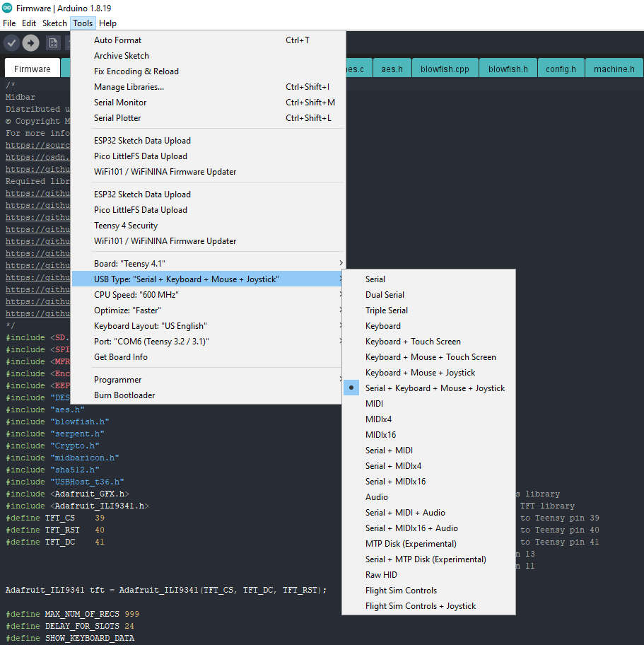Select Serial USB type
The height and width of the screenshot is (645, 644).
point(428,279)
